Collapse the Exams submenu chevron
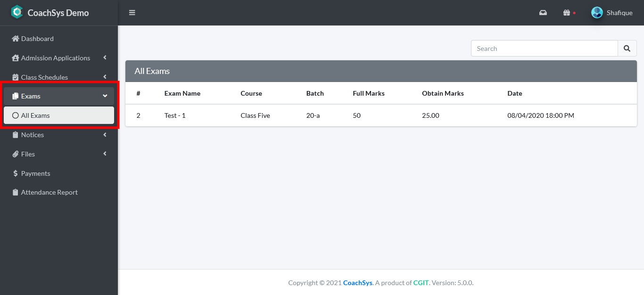 click(x=105, y=96)
